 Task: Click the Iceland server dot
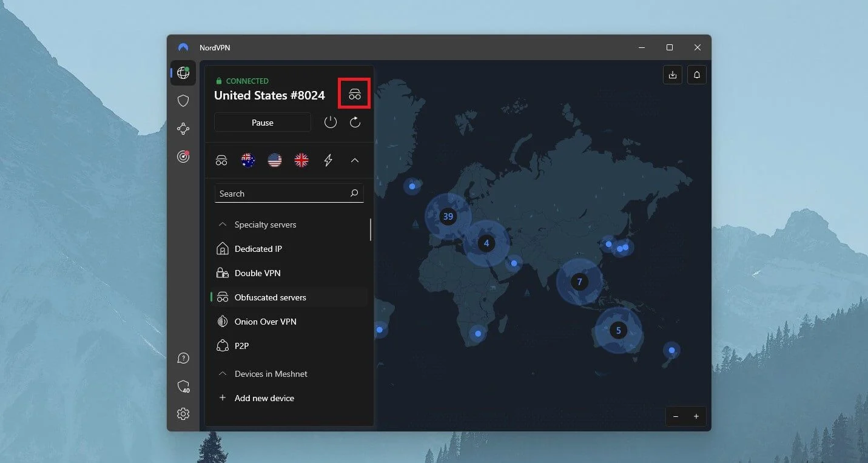point(412,186)
